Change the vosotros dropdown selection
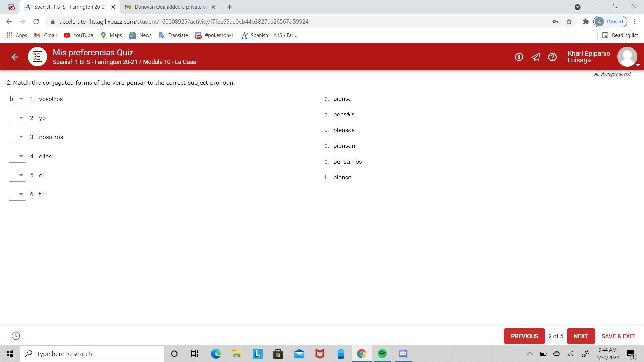Image resolution: width=644 pixels, height=362 pixels. (x=17, y=99)
